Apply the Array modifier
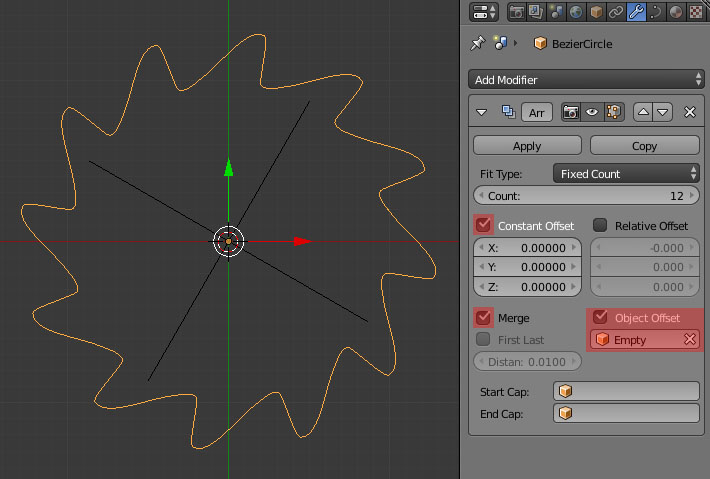Viewport: 710px width, 479px height. (x=527, y=146)
